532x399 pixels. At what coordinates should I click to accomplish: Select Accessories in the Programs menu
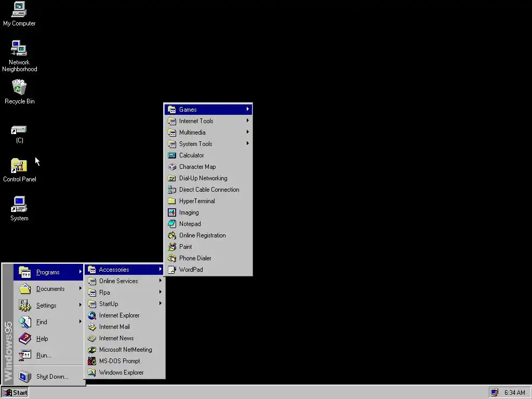pyautogui.click(x=125, y=270)
